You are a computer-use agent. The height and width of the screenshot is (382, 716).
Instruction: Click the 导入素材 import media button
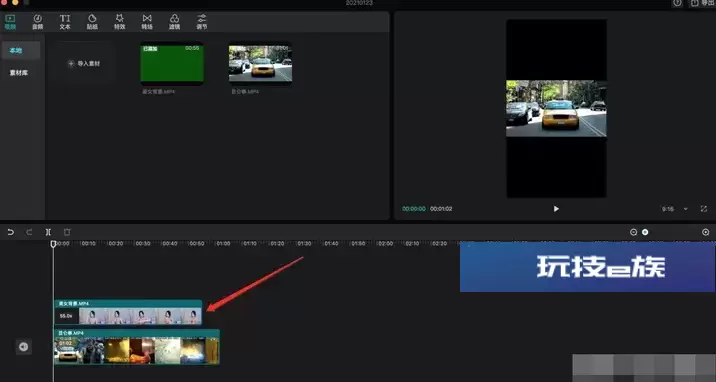point(84,63)
